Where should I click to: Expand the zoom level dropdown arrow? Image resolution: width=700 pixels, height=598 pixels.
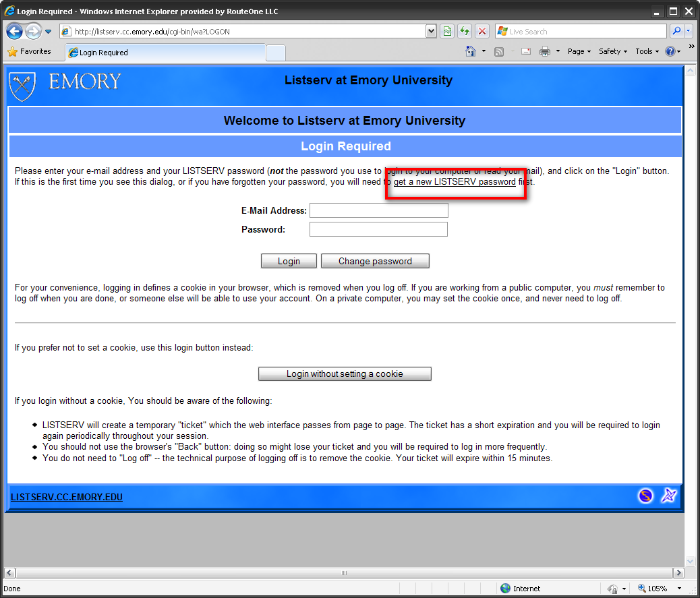click(679, 588)
